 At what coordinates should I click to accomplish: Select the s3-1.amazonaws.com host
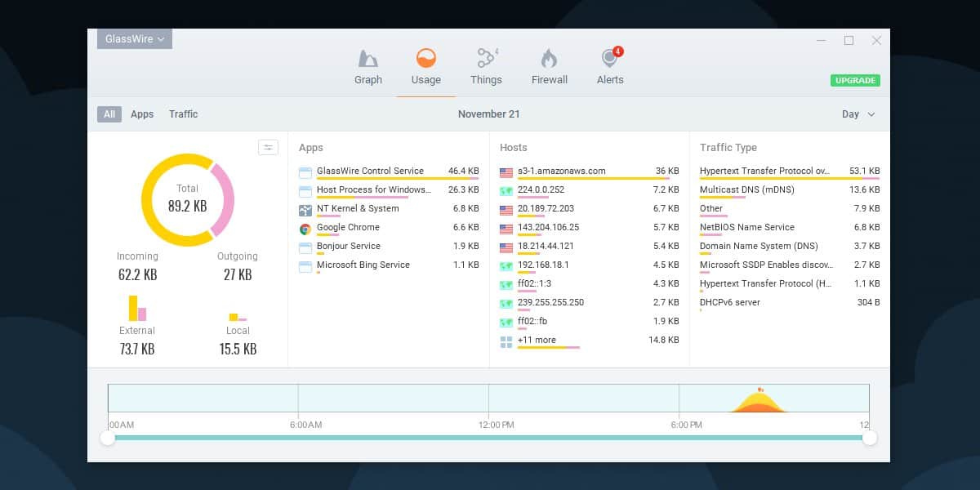pyautogui.click(x=589, y=171)
